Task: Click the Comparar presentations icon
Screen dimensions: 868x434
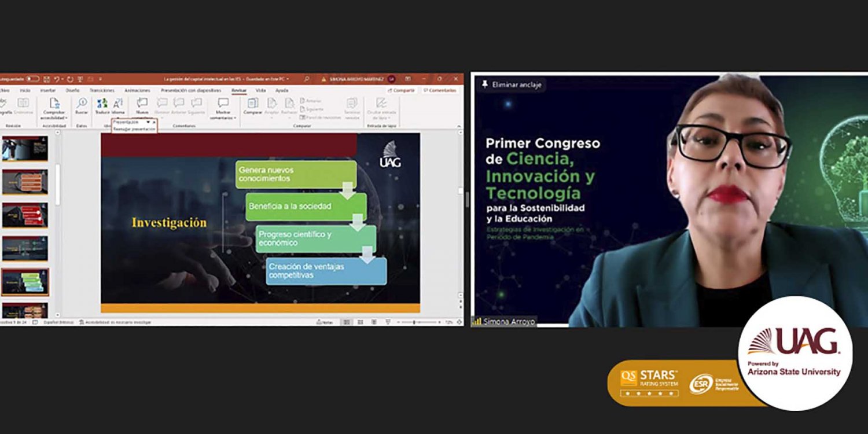Action: tap(252, 105)
